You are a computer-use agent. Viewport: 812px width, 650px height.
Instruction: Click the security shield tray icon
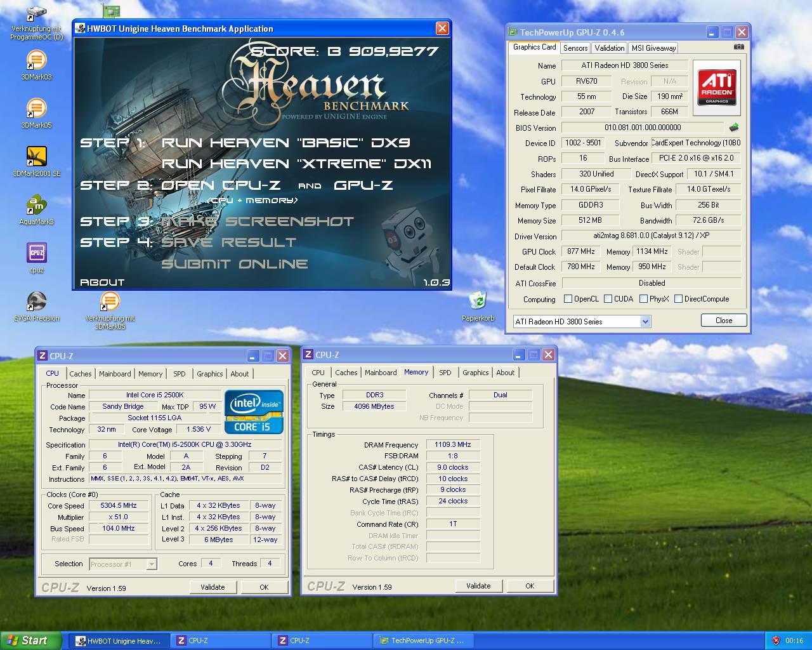[775, 640]
